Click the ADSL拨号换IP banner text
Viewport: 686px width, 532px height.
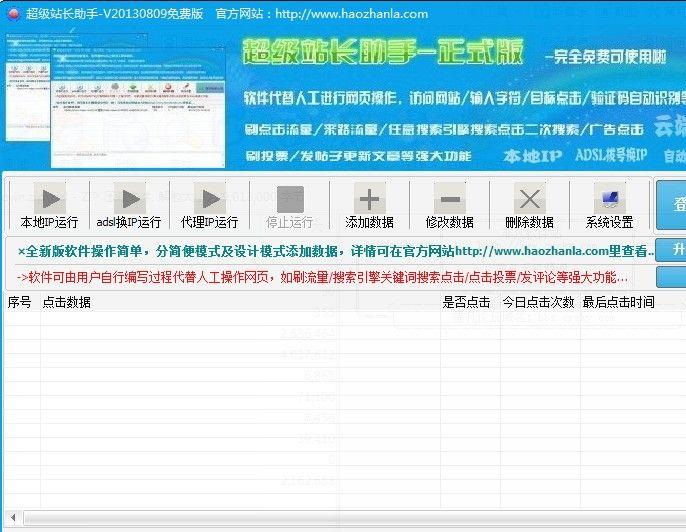click(611, 155)
